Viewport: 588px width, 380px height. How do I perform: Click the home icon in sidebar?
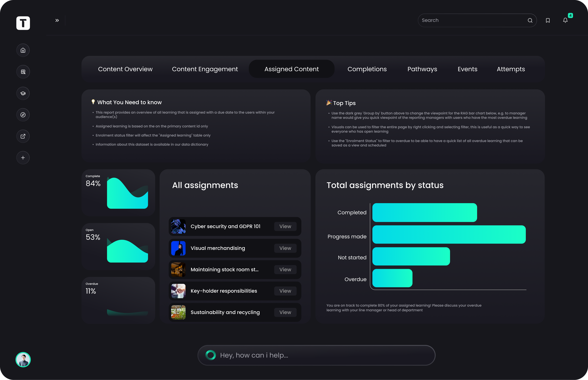[23, 50]
